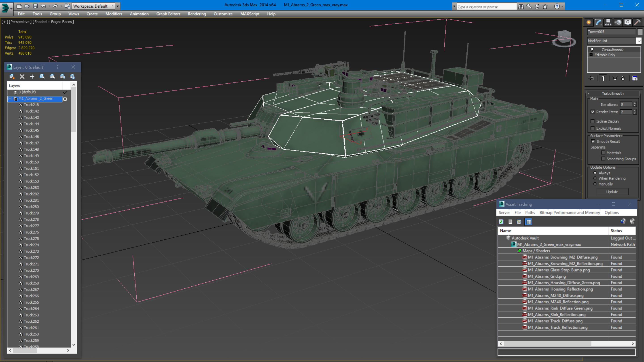Image resolution: width=644 pixels, height=362 pixels.
Task: Click Configure Modifier Sets icon
Action: [x=635, y=78]
